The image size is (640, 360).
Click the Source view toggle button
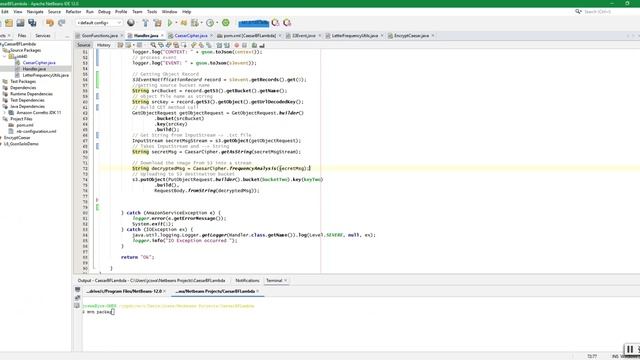click(x=84, y=45)
